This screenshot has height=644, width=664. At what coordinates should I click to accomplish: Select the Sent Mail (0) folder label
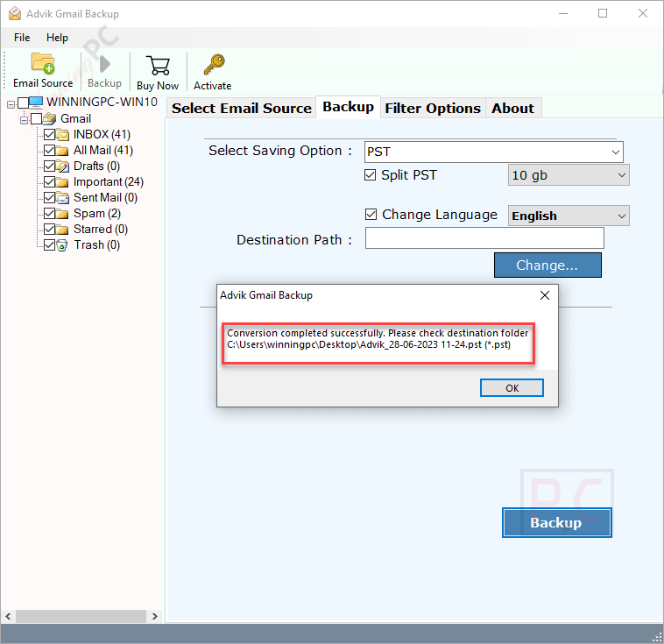[x=105, y=198]
